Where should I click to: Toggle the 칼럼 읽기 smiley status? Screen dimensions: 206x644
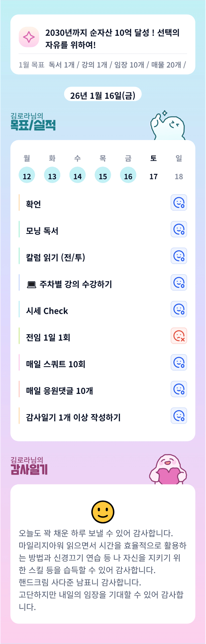pos(179,256)
